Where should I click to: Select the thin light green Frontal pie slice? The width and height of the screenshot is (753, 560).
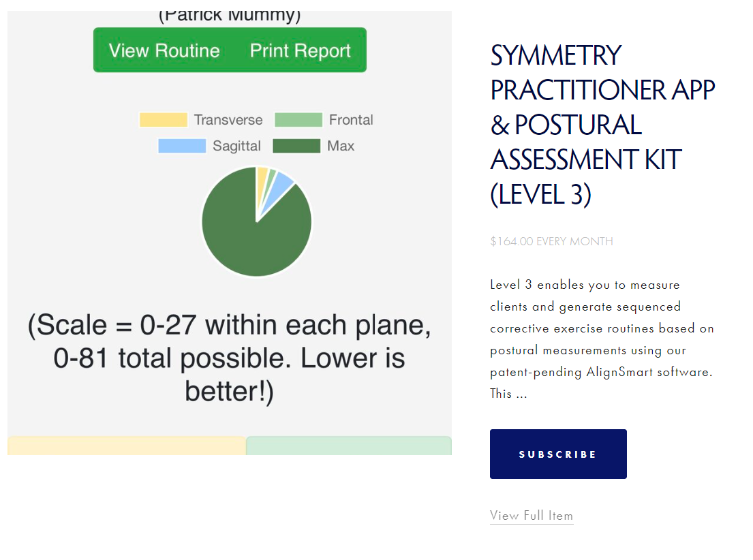click(271, 176)
